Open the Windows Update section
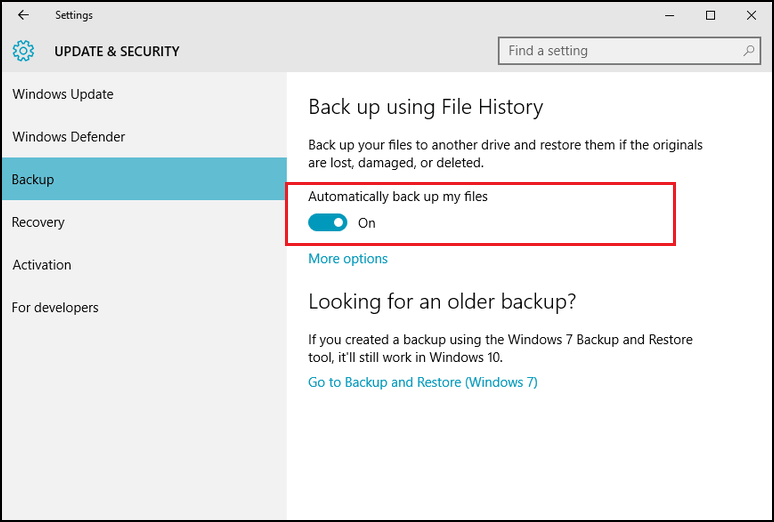Screen dimensions: 774x522 tap(63, 94)
